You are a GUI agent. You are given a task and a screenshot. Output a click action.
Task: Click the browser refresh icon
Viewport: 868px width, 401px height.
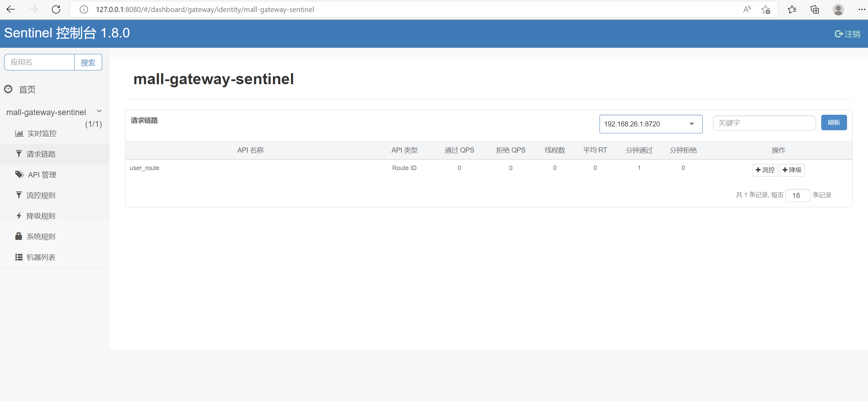pyautogui.click(x=56, y=9)
